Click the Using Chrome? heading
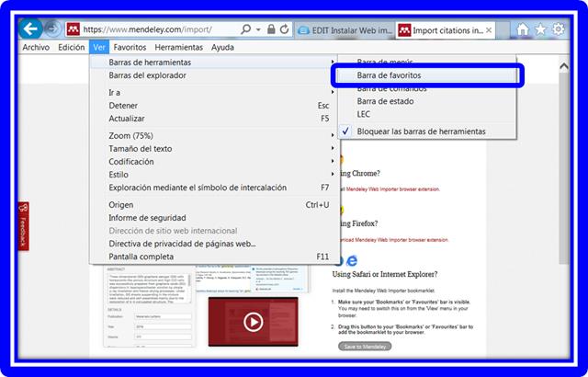The height and width of the screenshot is (377, 588). 359,173
